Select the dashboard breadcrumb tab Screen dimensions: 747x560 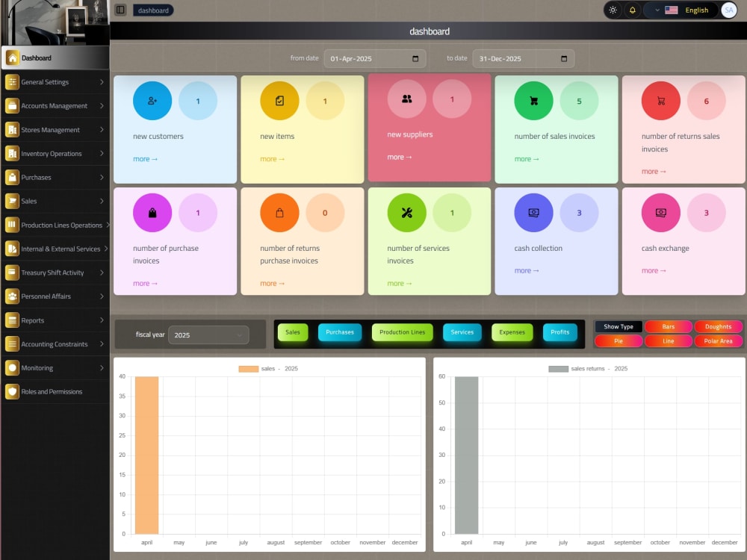[153, 10]
